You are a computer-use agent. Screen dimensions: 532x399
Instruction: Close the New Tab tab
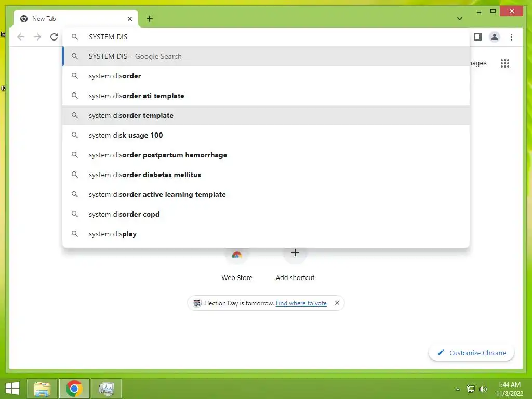(x=130, y=19)
